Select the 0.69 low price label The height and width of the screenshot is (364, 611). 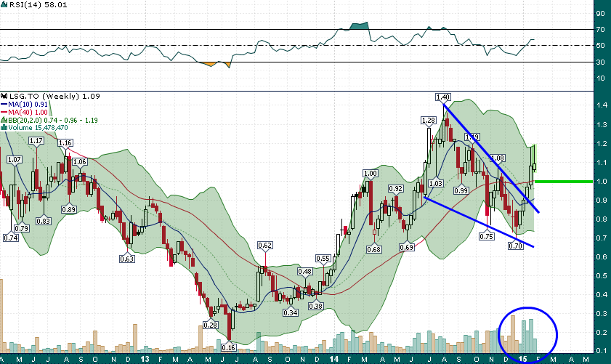[407, 248]
